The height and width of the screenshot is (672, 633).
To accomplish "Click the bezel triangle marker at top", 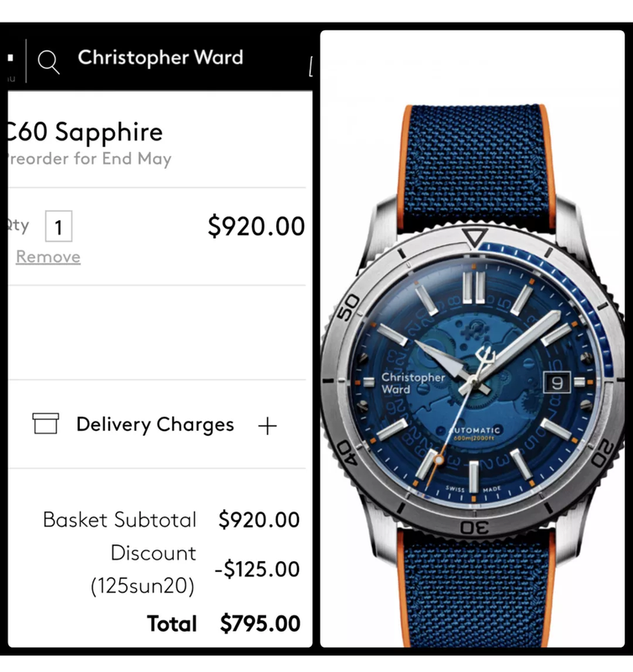I will click(474, 238).
